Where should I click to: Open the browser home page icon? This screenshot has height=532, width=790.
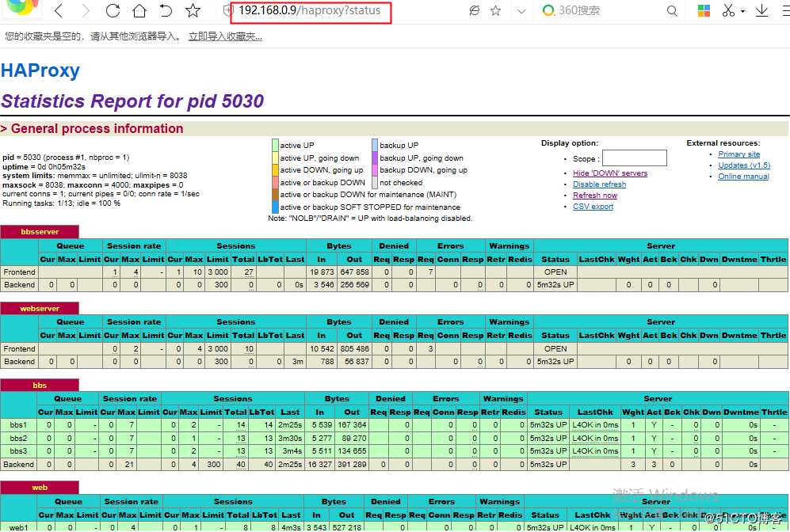point(139,10)
